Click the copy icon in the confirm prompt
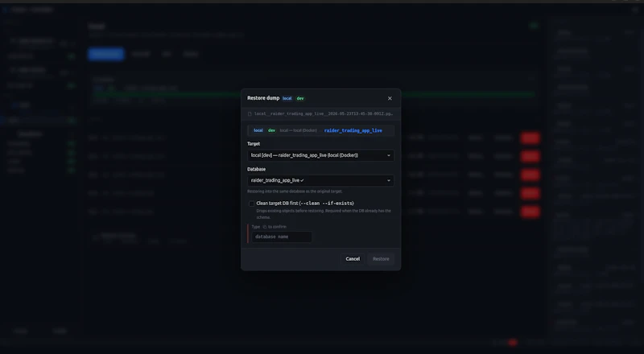The height and width of the screenshot is (354, 644). click(x=265, y=227)
